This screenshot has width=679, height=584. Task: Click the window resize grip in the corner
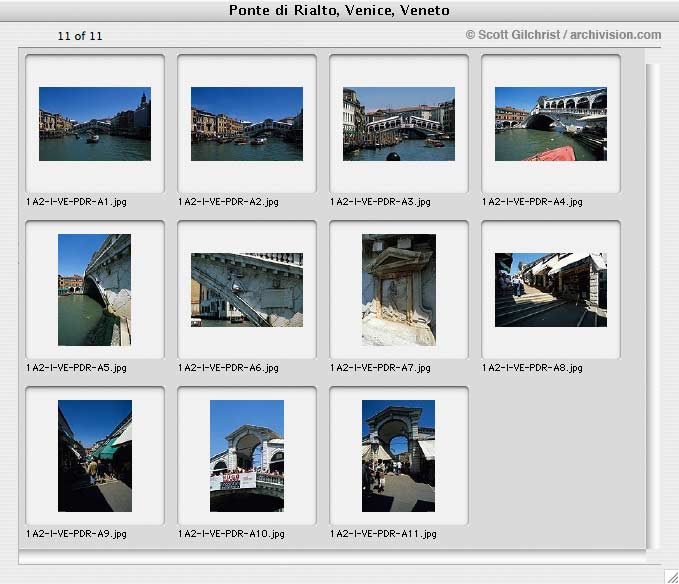(672, 577)
